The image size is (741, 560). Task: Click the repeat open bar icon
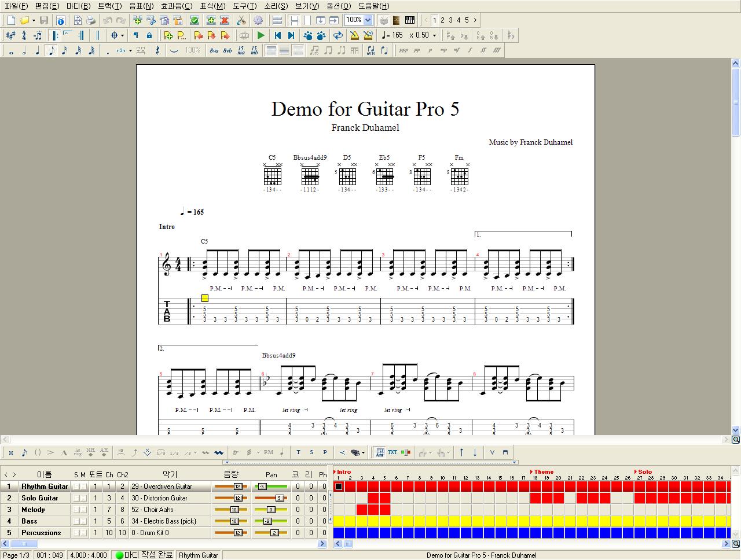55,35
